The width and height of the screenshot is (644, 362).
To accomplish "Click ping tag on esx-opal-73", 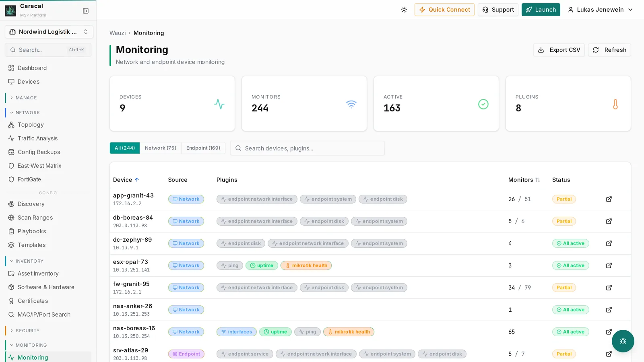I will coord(230,265).
